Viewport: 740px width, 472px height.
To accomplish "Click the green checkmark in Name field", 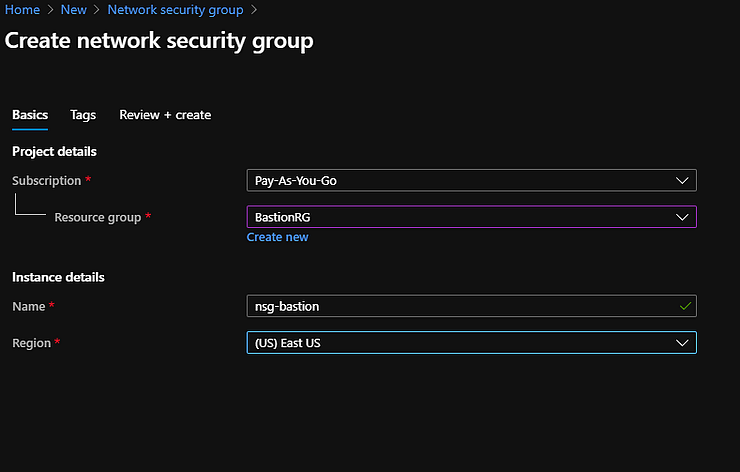I will 685,306.
